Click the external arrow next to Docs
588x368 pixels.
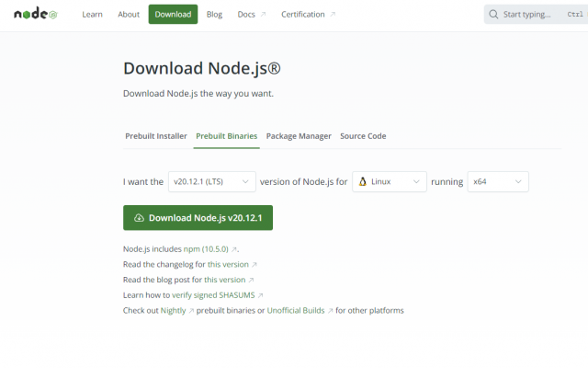pos(264,15)
